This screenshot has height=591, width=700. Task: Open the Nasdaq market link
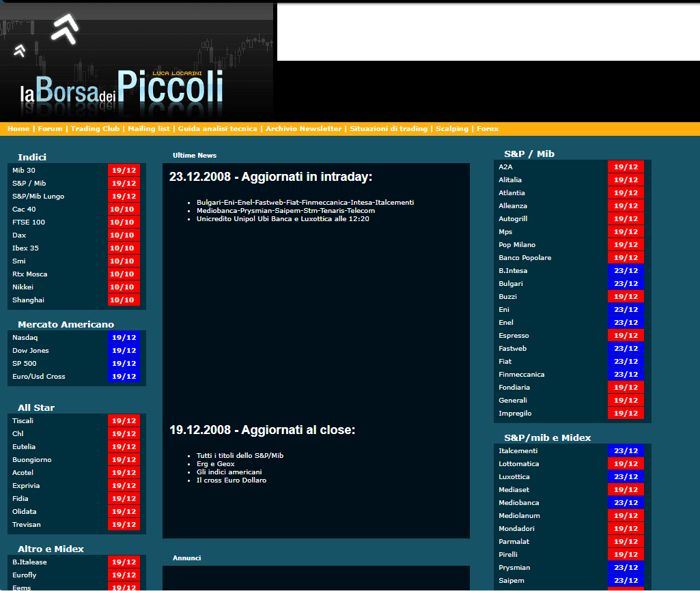(25, 338)
